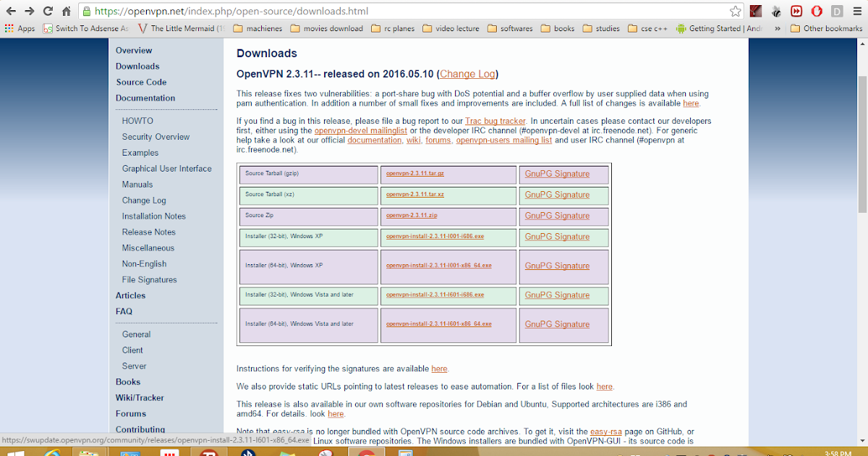
Task: Open the Wiki/Tracker sidebar entry
Action: pos(140,398)
